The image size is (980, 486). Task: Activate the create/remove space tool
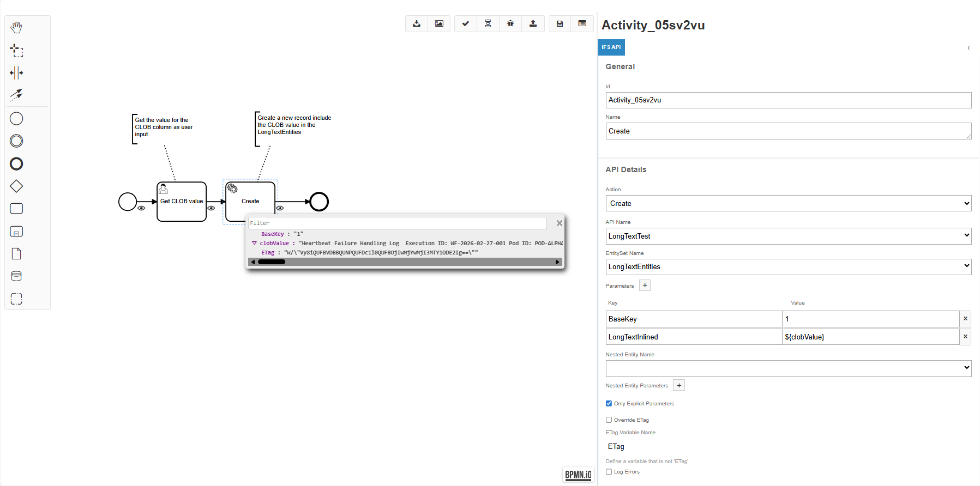tap(16, 72)
